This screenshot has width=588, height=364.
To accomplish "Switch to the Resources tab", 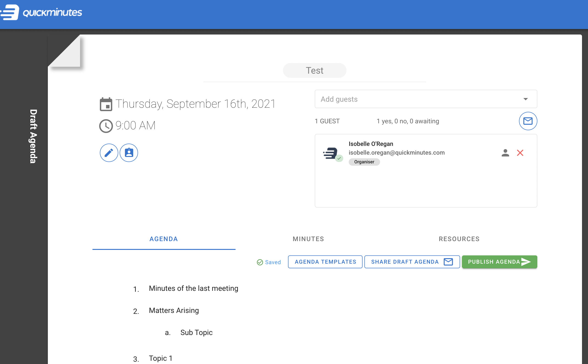I will 459,239.
